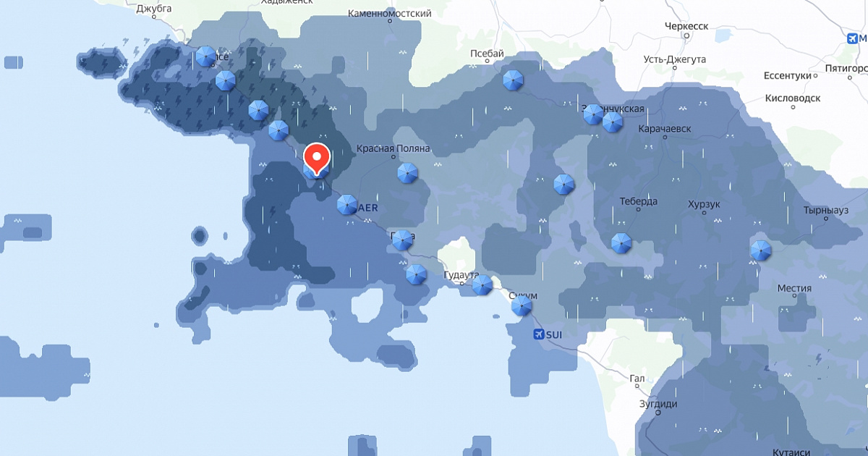
Task: Open the umbrella icon next to AER
Action: click(x=347, y=205)
